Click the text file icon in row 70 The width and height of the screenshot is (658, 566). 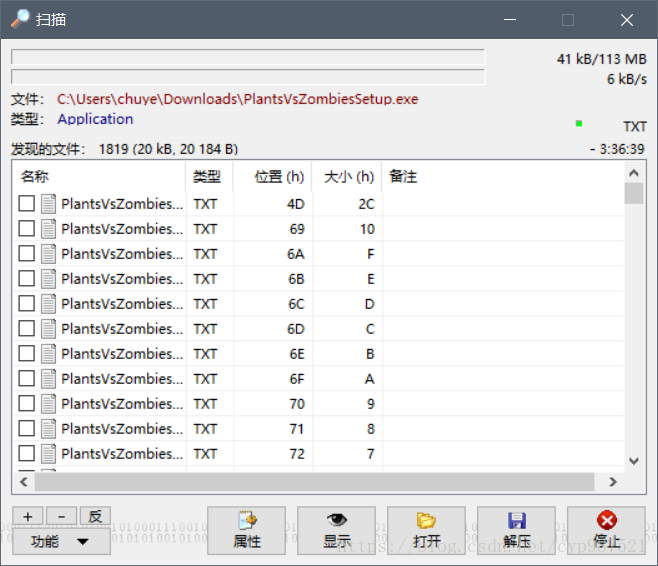pos(48,404)
